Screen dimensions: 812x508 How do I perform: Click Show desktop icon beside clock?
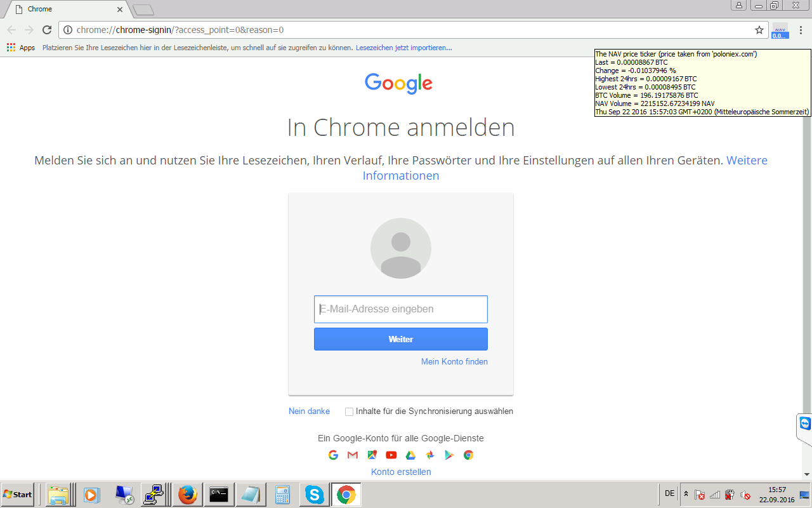804,495
